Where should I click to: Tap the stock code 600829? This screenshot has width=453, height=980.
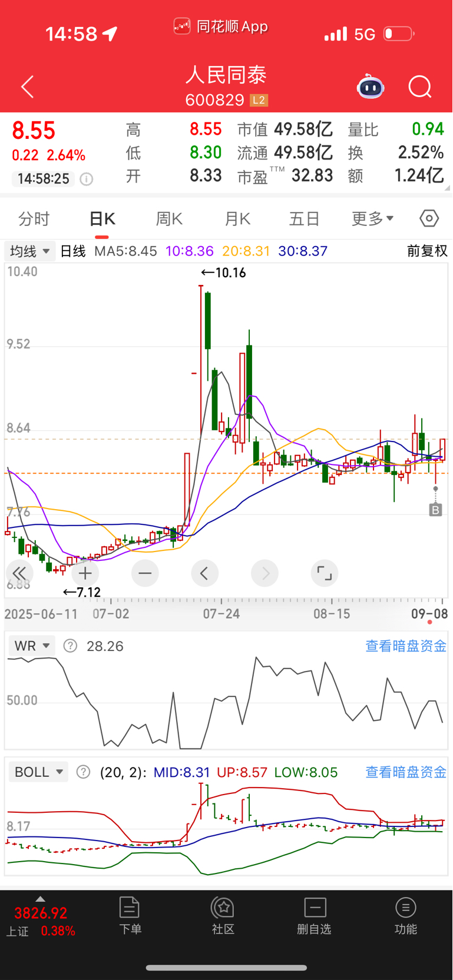pyautogui.click(x=214, y=100)
